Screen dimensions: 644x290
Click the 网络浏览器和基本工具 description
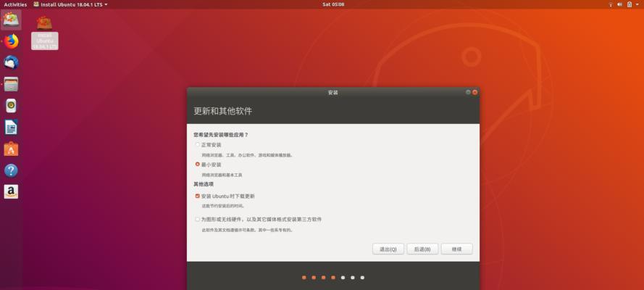[x=222, y=175]
